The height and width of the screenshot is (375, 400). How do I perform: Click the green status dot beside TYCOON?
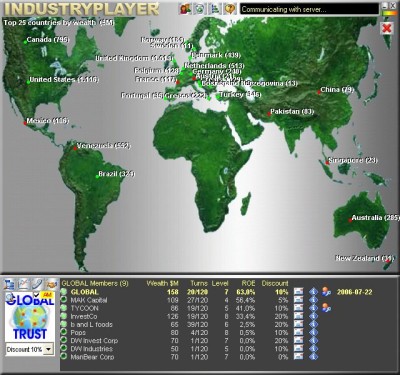click(x=64, y=308)
